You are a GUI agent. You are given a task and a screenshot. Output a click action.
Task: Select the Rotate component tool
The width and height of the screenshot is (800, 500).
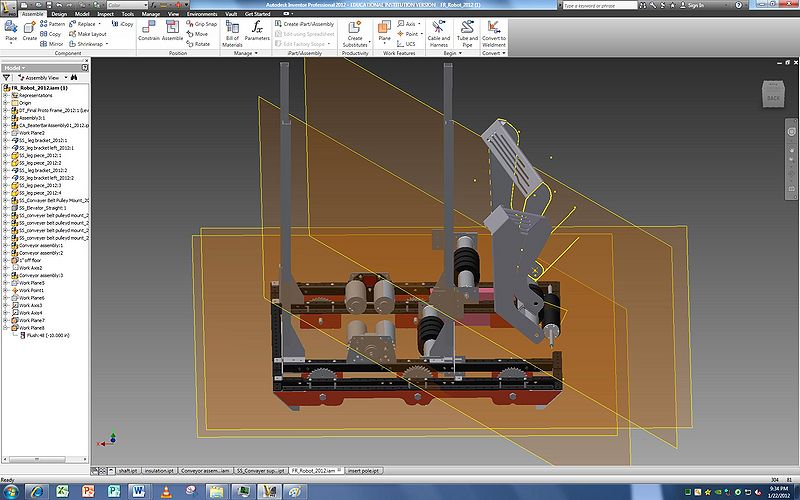pyautogui.click(x=198, y=44)
